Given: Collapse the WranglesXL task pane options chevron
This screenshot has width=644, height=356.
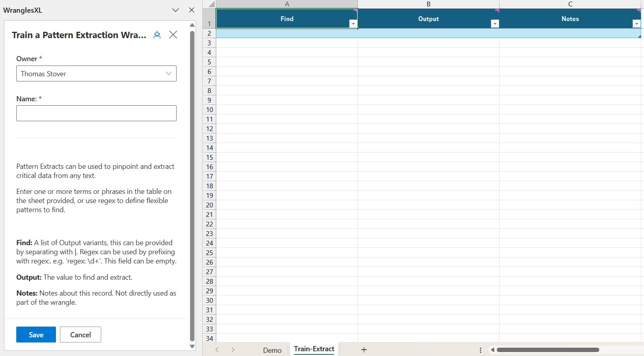Looking at the screenshot, I should click(175, 10).
